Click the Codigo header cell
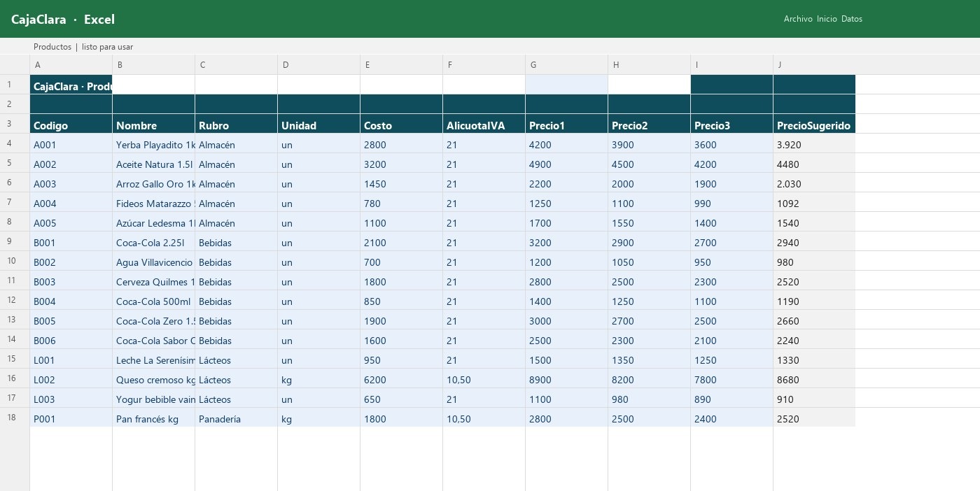Screen dimensions: 980x491 coord(71,124)
